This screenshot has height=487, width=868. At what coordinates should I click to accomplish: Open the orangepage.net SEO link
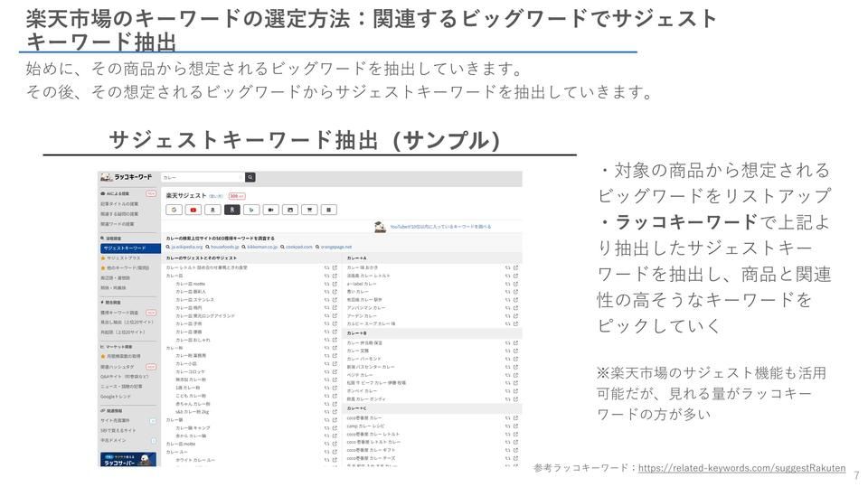point(336,247)
